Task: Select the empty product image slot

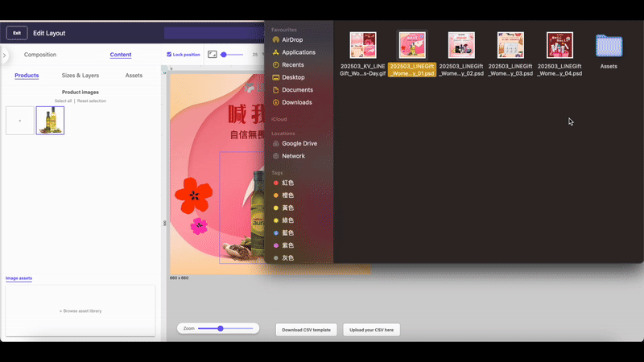Action: 19,120
